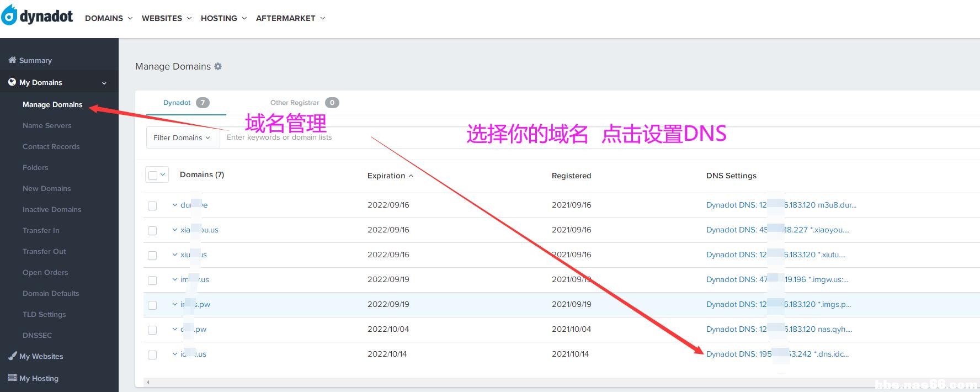Sort by Expiration arrow icon

click(411, 176)
